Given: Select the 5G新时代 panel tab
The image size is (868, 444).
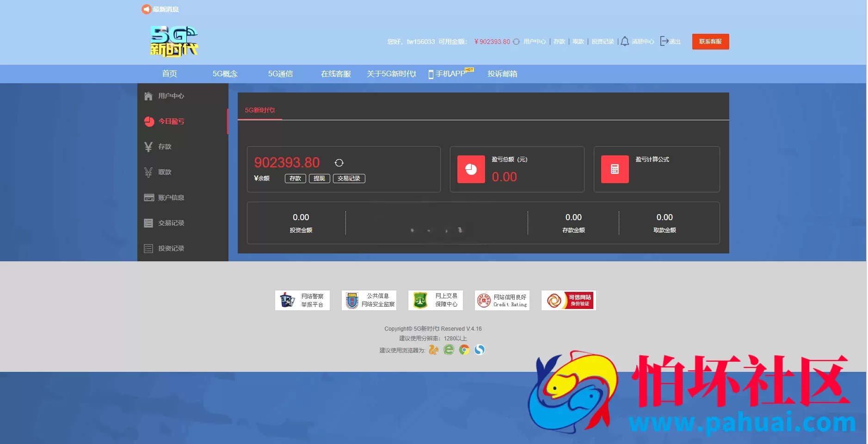Looking at the screenshot, I should [260, 110].
